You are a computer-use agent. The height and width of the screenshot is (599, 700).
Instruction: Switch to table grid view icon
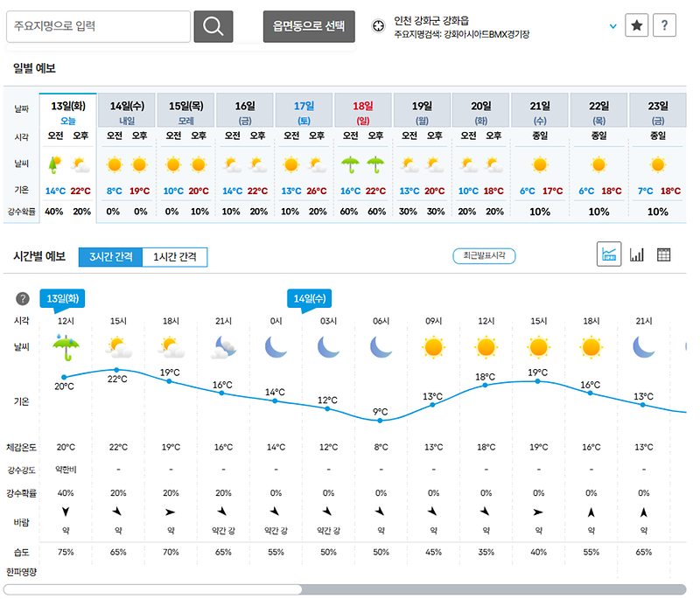(x=664, y=254)
